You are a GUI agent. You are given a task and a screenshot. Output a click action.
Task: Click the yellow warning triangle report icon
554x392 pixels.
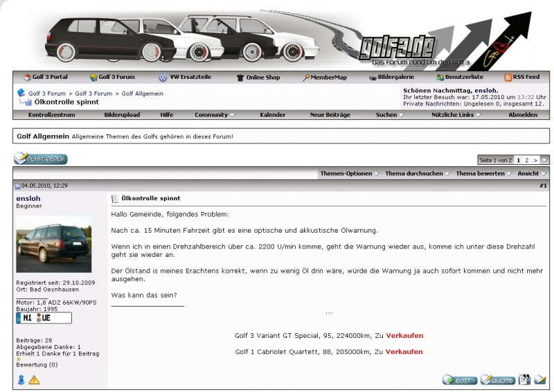tap(35, 380)
